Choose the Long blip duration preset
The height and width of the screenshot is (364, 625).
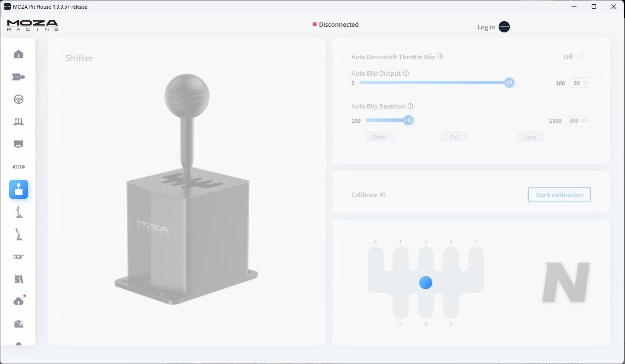[x=530, y=137]
